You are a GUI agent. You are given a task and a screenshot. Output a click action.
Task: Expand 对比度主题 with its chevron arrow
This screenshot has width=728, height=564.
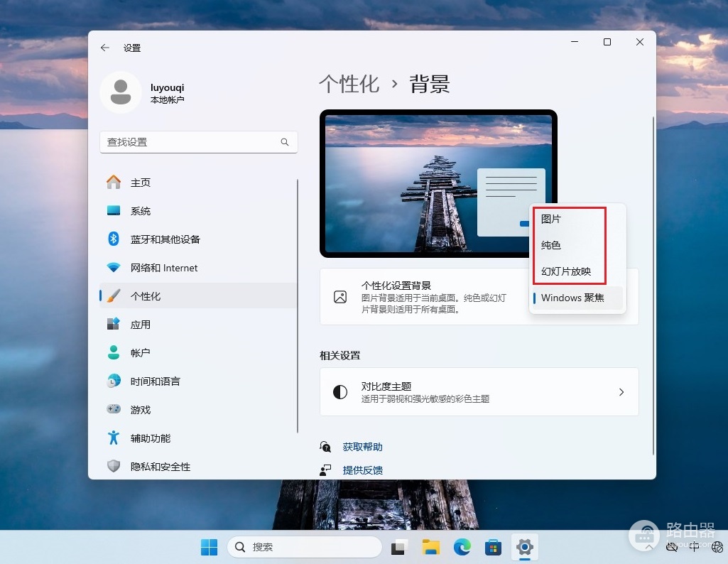pyautogui.click(x=621, y=392)
